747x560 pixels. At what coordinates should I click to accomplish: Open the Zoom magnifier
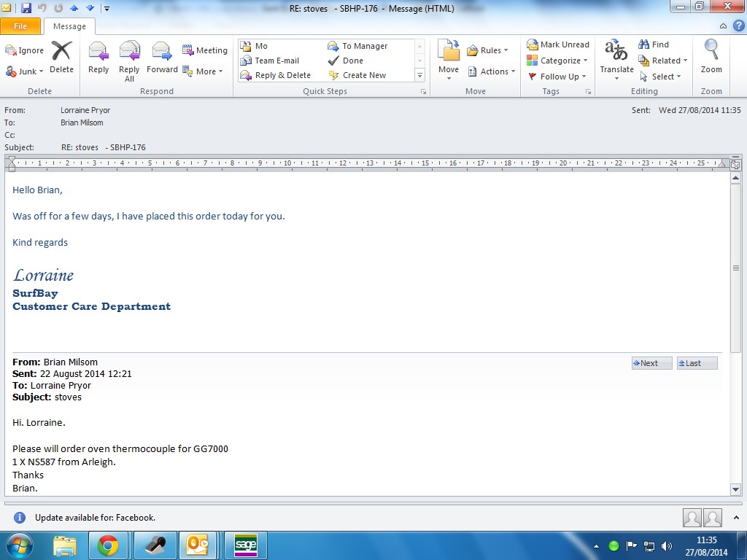(x=711, y=56)
